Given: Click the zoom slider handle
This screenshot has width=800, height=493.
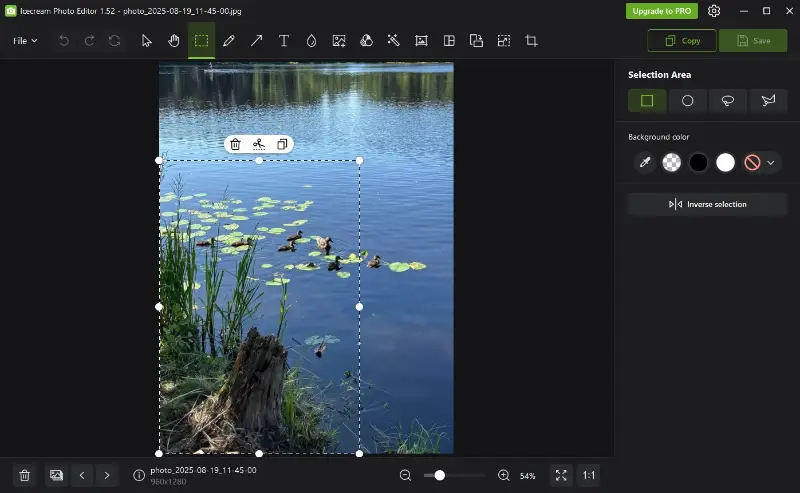Looking at the screenshot, I should 439,475.
